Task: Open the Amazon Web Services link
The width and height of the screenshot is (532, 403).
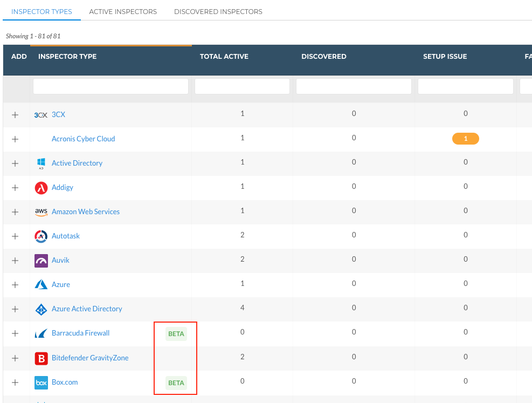Action: [86, 212]
